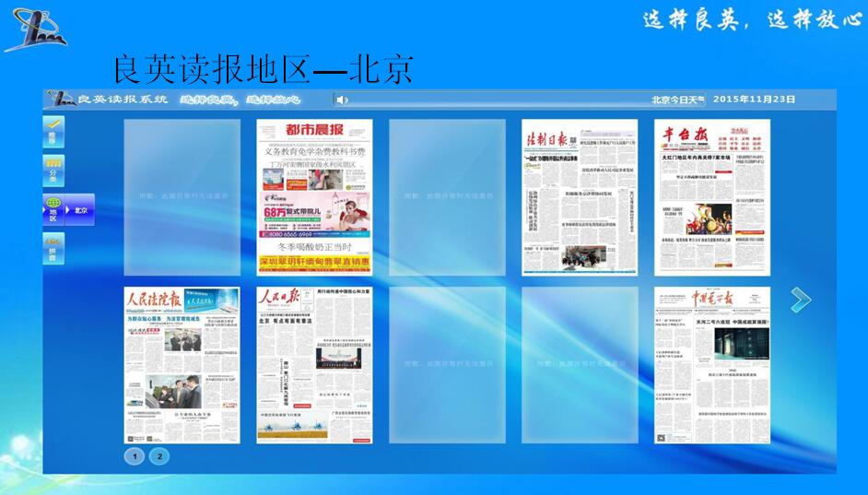Image resolution: width=868 pixels, height=495 pixels.
Task: Open the 都市晨报 newspaper thumbnail
Action: point(314,196)
